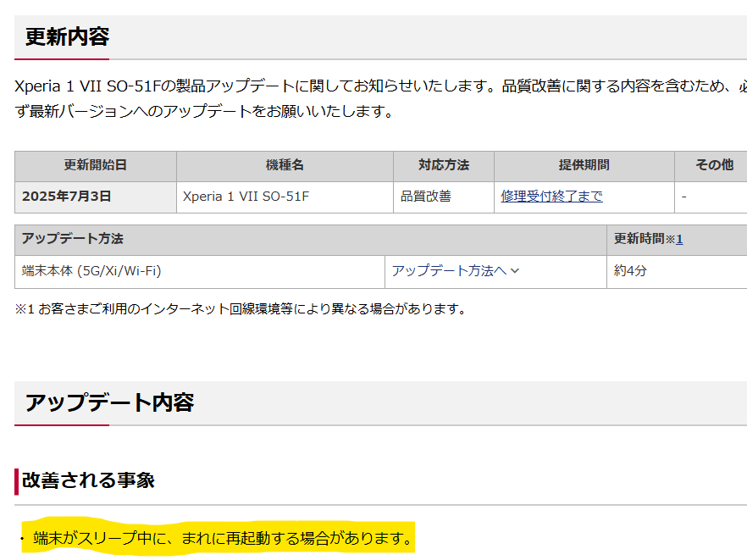Click the 改善される事象 subheading

[89, 480]
